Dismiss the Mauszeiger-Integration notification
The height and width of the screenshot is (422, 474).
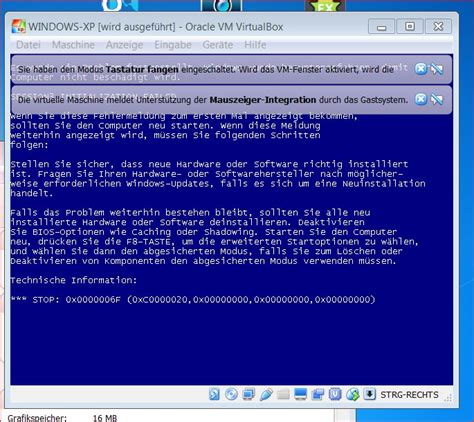click(421, 99)
